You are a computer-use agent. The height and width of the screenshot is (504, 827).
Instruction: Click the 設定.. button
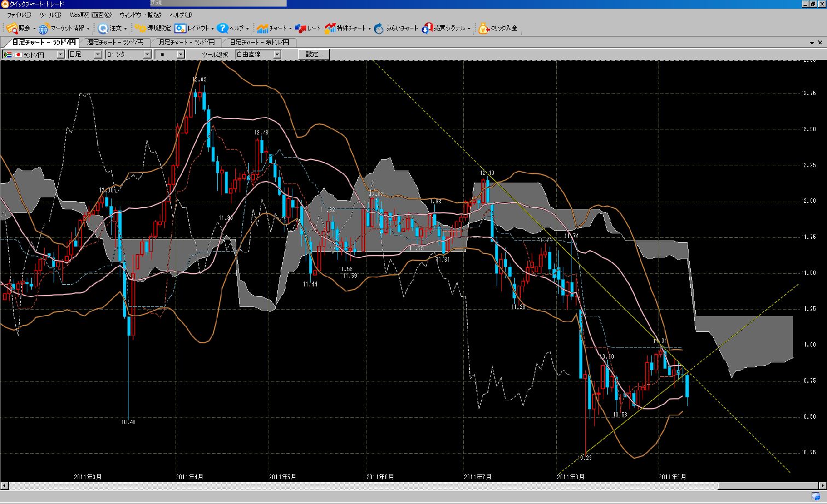coord(313,55)
